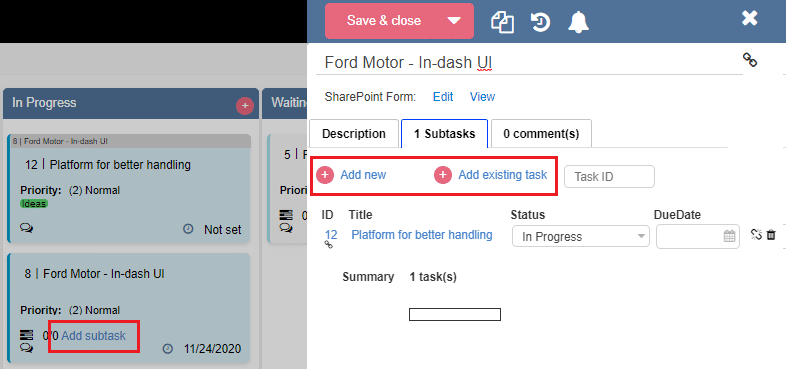Click the Ideas tag on card 12
The width and height of the screenshot is (786, 369).
34,204
